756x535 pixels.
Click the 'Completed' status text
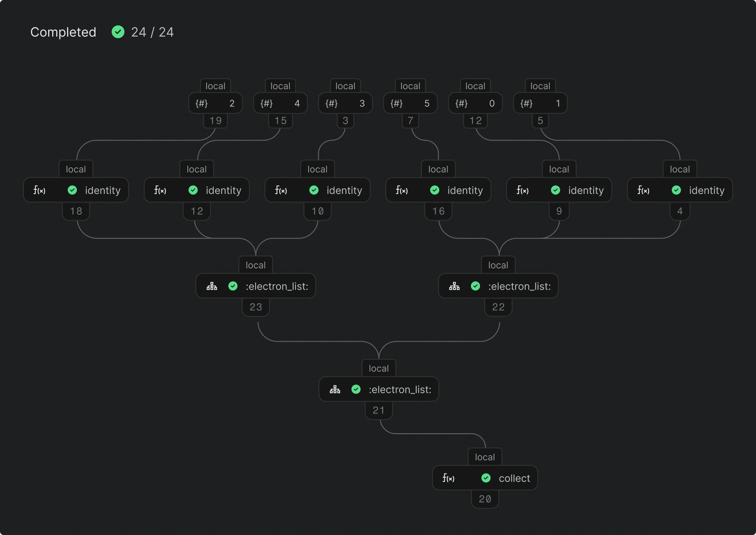pyautogui.click(x=63, y=32)
